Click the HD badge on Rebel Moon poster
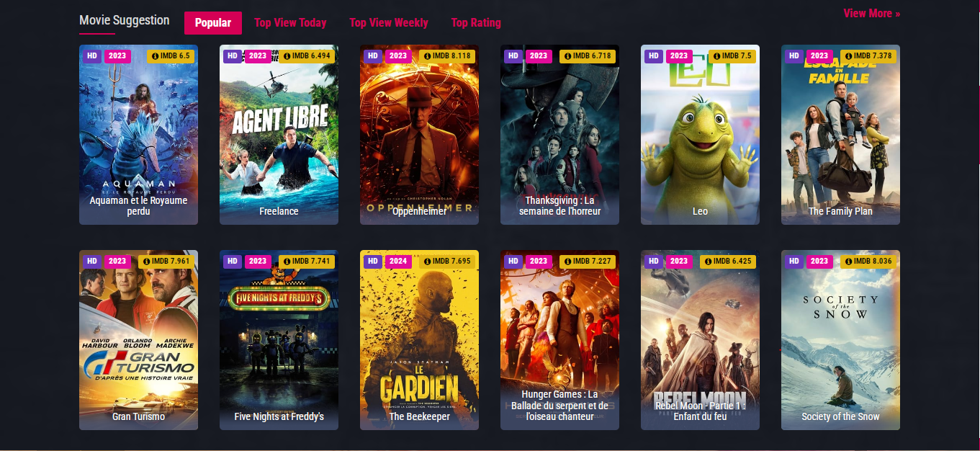This screenshot has width=980, height=451. (x=653, y=262)
